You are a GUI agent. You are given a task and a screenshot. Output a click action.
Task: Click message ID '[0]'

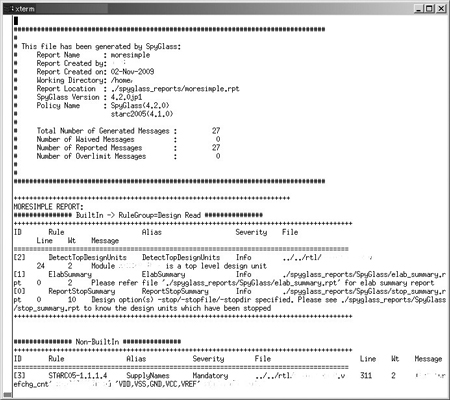coord(19,291)
